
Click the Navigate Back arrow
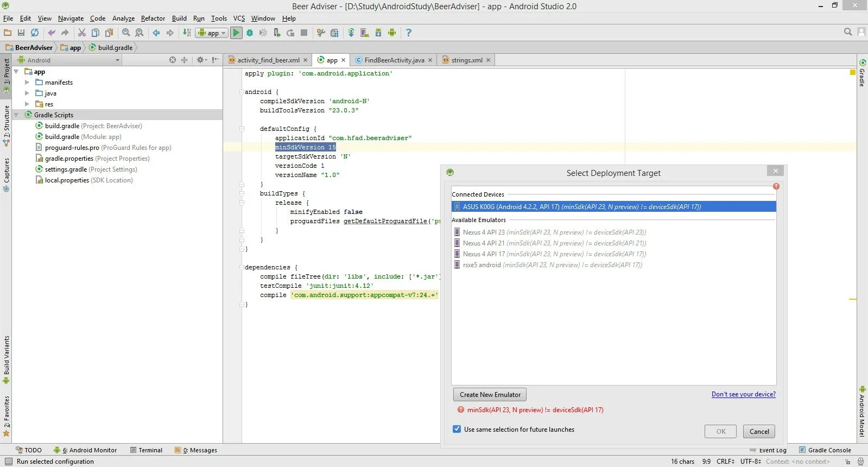coord(156,33)
